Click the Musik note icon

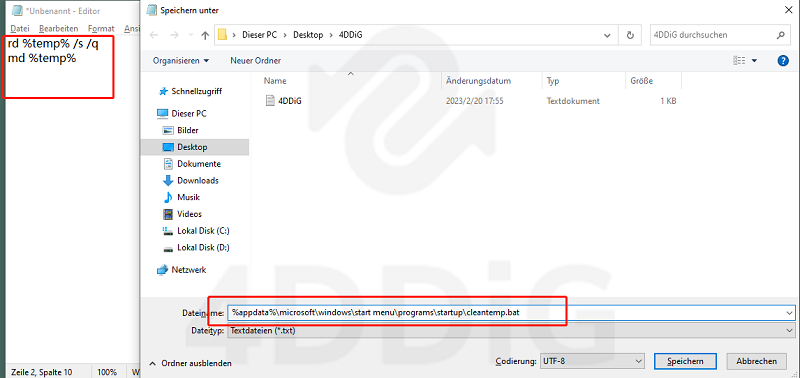(168, 197)
